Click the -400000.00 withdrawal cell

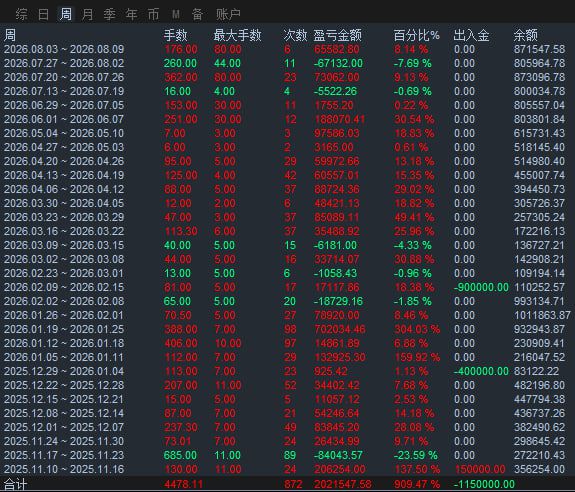click(x=481, y=371)
